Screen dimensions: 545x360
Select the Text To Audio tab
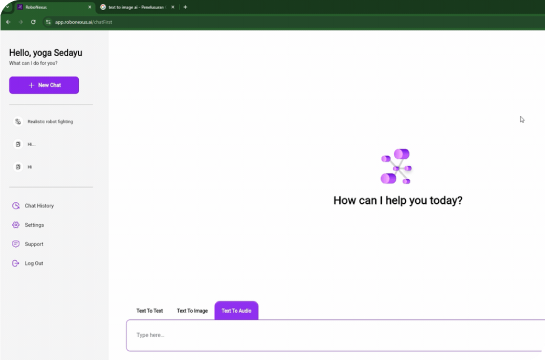tap(236, 311)
